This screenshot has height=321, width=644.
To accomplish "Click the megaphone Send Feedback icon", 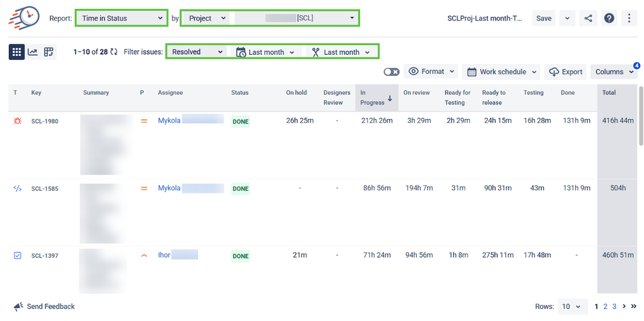I will click(18, 307).
